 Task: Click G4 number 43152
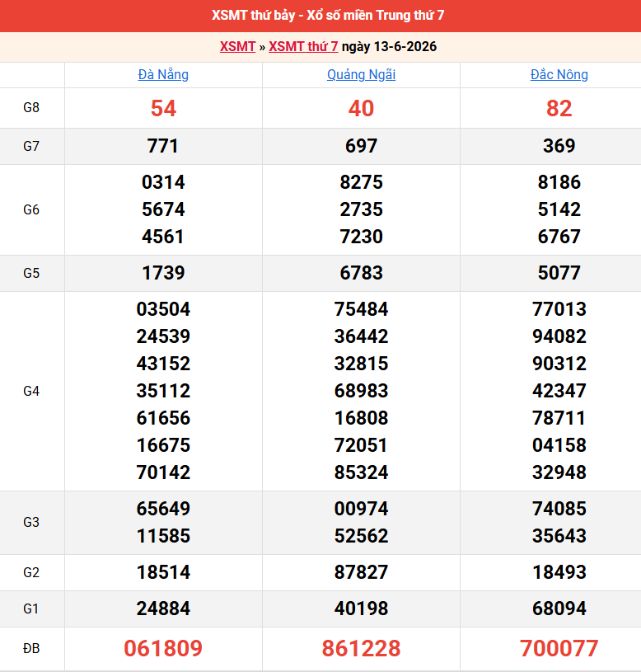point(163,364)
